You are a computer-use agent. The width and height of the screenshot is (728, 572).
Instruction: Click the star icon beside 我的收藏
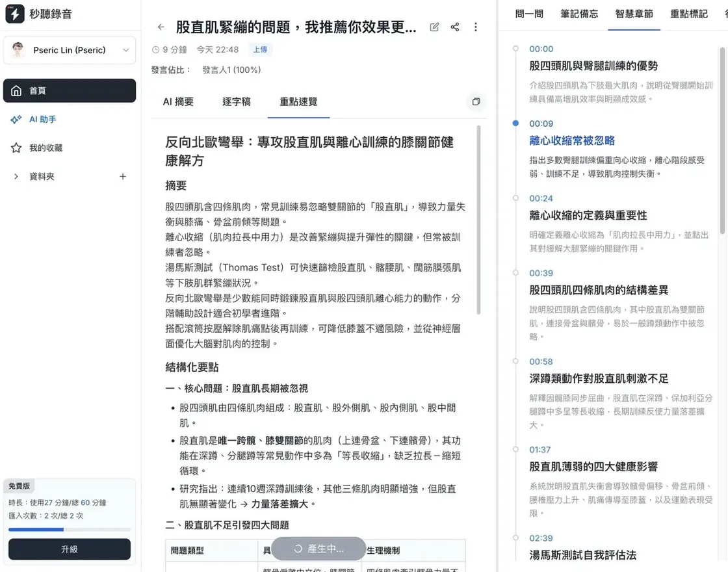pos(16,148)
